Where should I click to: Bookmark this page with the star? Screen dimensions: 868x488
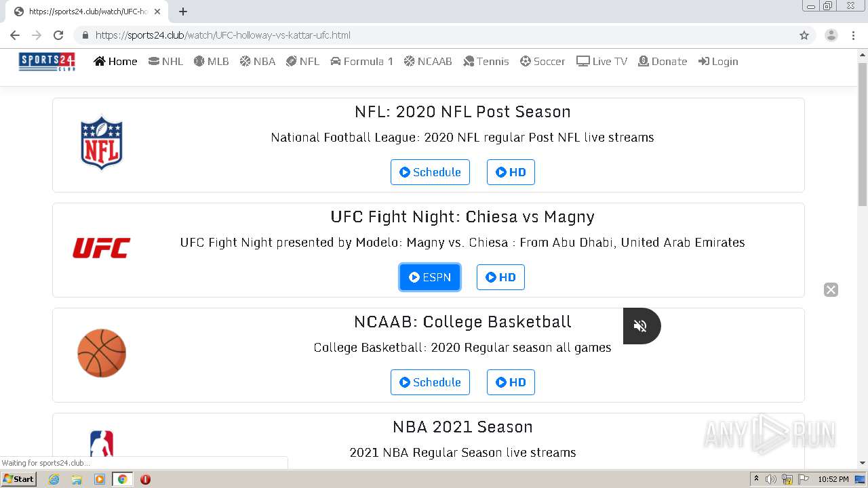coord(804,35)
